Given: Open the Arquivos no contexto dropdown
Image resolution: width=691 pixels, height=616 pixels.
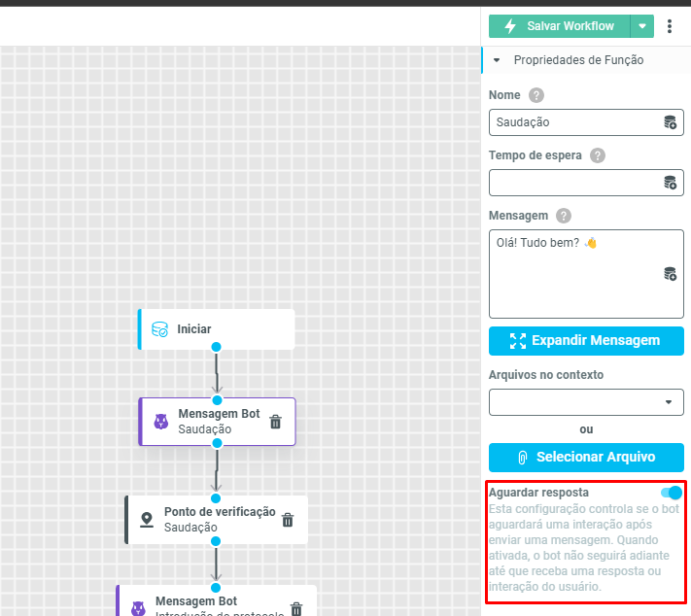Looking at the screenshot, I should click(x=586, y=401).
